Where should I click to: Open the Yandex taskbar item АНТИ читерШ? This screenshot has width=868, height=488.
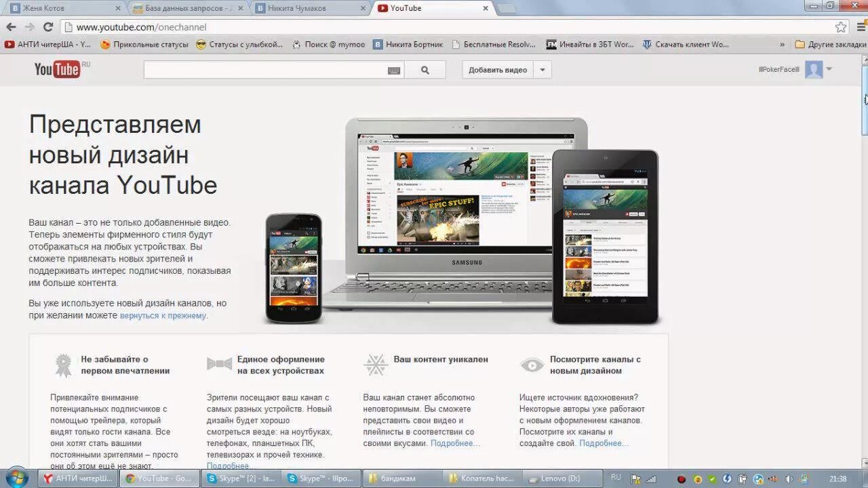tap(78, 479)
